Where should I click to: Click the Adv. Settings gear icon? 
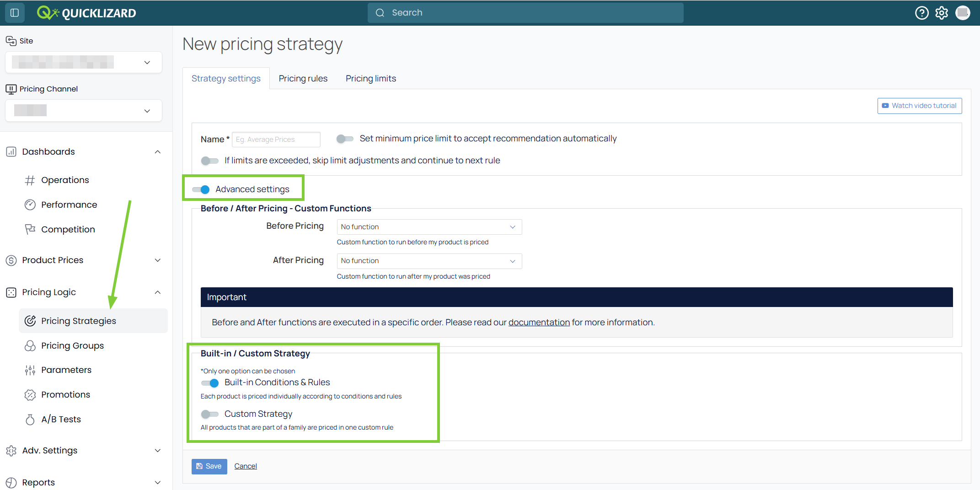click(x=11, y=451)
